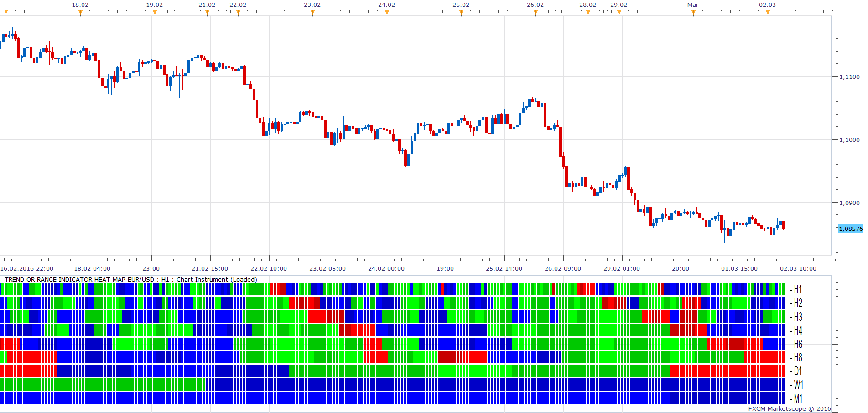Click the W1 heat map row label
This screenshot has width=868, height=413.
point(797,385)
